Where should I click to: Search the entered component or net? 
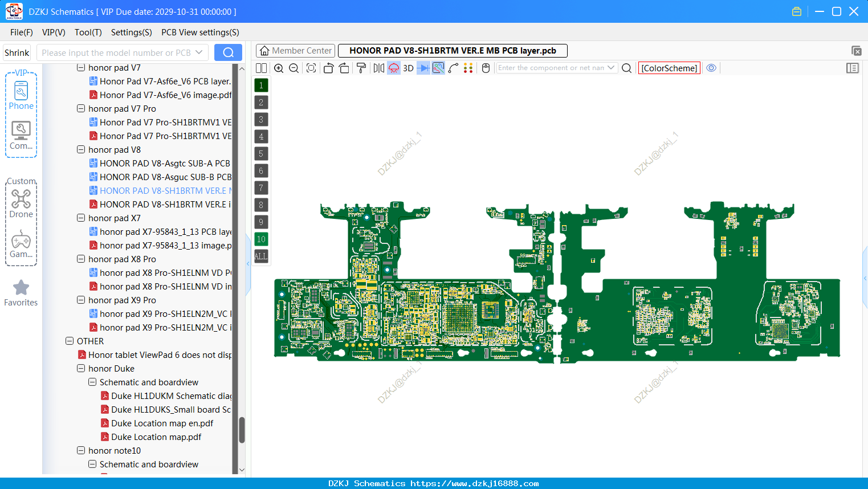[x=626, y=68]
